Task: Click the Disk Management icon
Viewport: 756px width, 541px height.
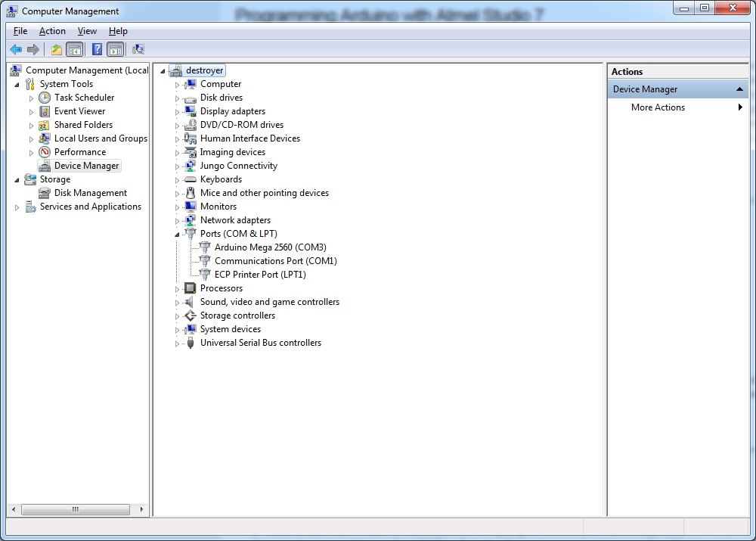Action: (45, 193)
